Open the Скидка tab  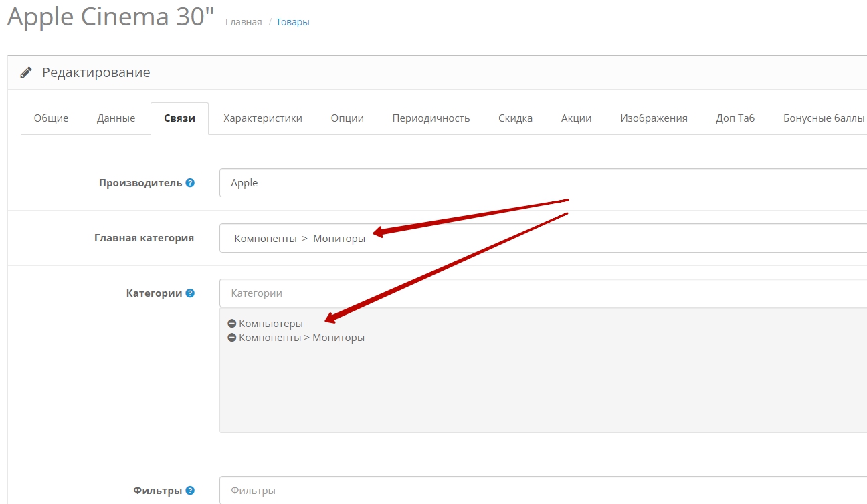tap(516, 118)
